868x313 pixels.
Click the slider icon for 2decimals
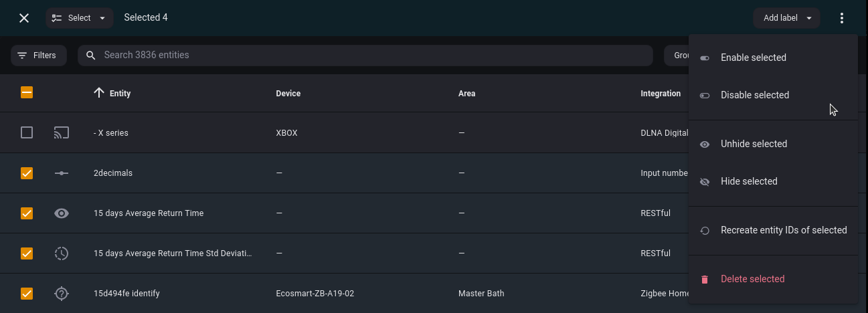[x=62, y=173]
